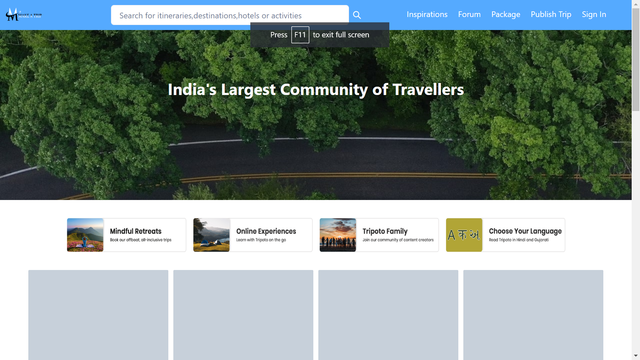The width and height of the screenshot is (640, 360).
Task: Focus the itineraries and destinations search field
Action: (x=230, y=15)
